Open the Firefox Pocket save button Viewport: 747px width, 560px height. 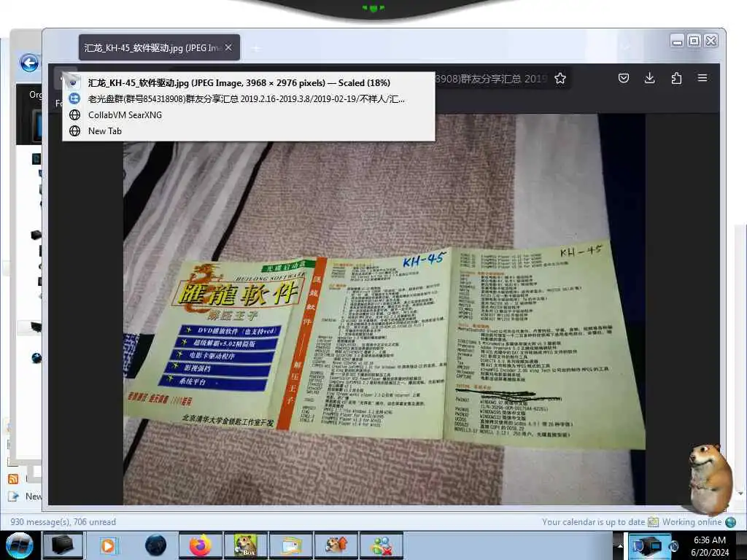click(624, 78)
